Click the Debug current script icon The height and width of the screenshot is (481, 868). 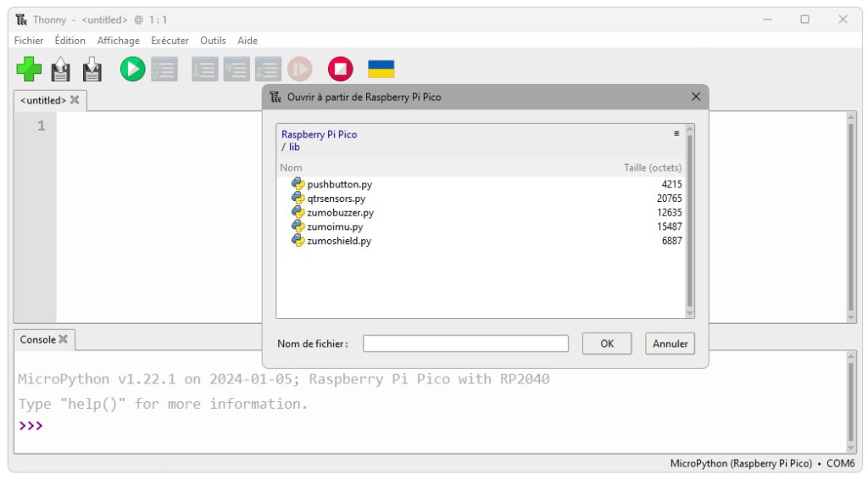[164, 69]
